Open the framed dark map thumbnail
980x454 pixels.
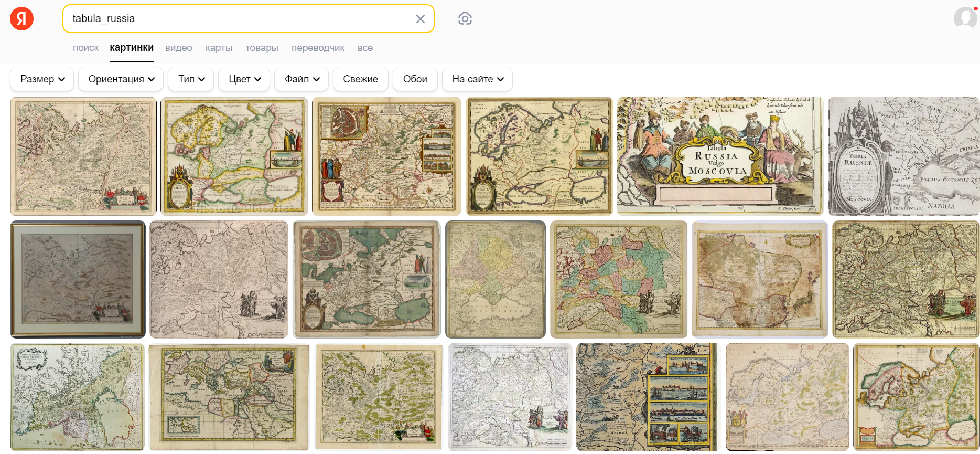coord(78,279)
